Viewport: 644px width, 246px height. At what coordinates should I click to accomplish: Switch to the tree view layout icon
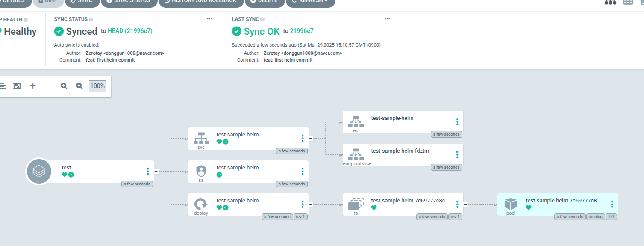[610, 2]
